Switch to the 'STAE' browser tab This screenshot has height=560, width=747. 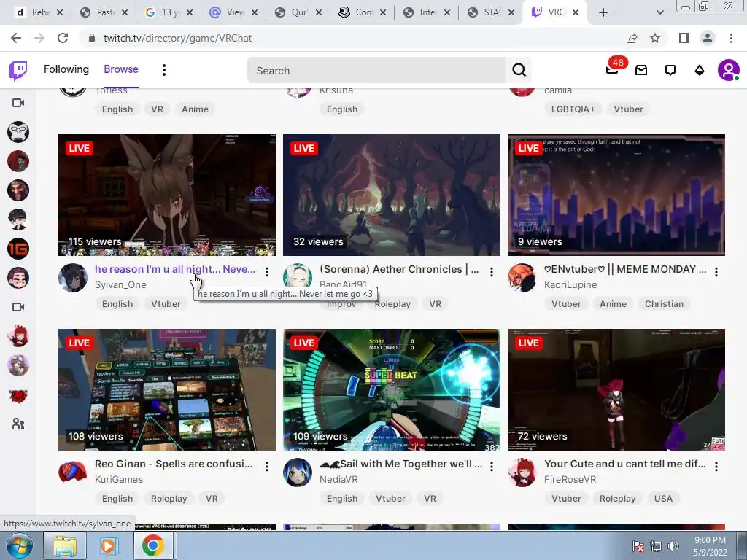tap(491, 12)
